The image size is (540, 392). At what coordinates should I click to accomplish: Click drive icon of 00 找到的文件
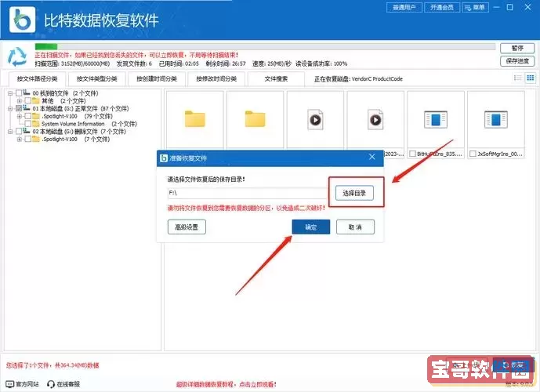(x=27, y=93)
